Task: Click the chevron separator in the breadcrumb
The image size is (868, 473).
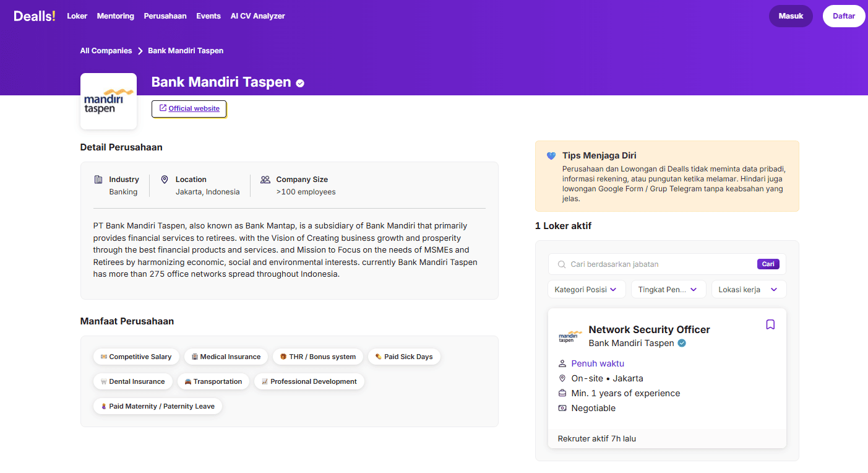Action: (x=140, y=51)
